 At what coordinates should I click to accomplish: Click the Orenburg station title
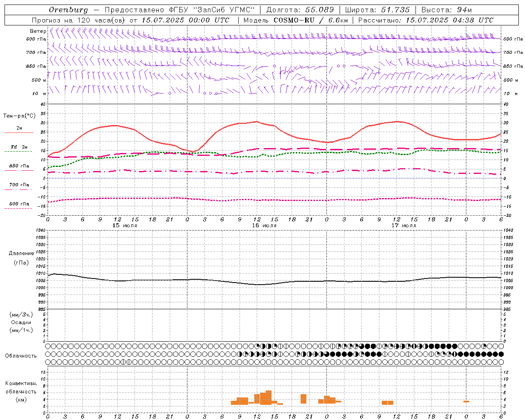(x=68, y=10)
